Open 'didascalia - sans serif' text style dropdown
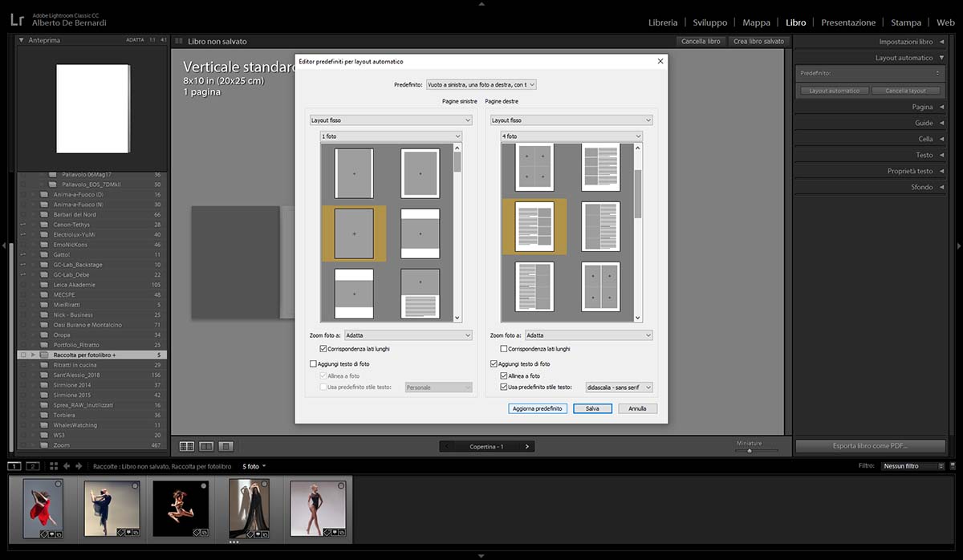The height and width of the screenshot is (560, 963). (x=619, y=388)
